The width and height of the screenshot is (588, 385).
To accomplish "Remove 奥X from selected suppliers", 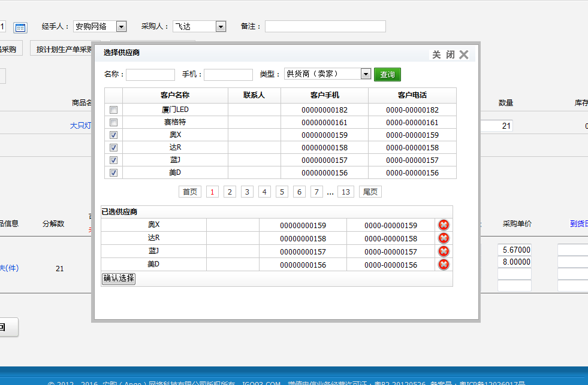I will (444, 225).
